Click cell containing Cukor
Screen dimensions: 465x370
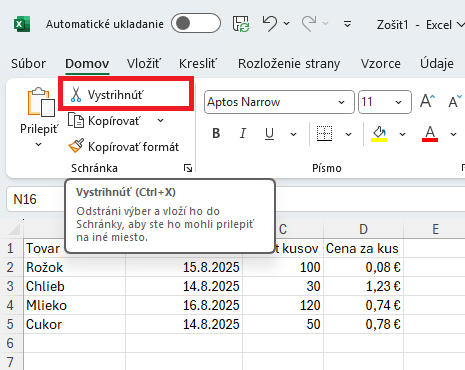(75, 324)
